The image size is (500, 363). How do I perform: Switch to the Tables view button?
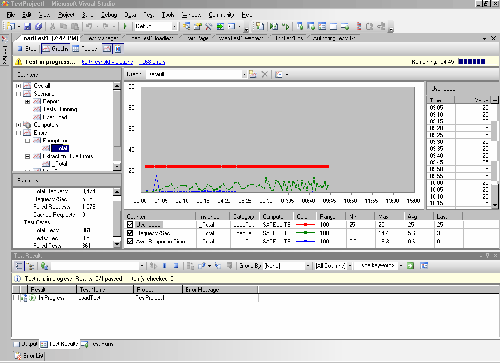[85, 49]
